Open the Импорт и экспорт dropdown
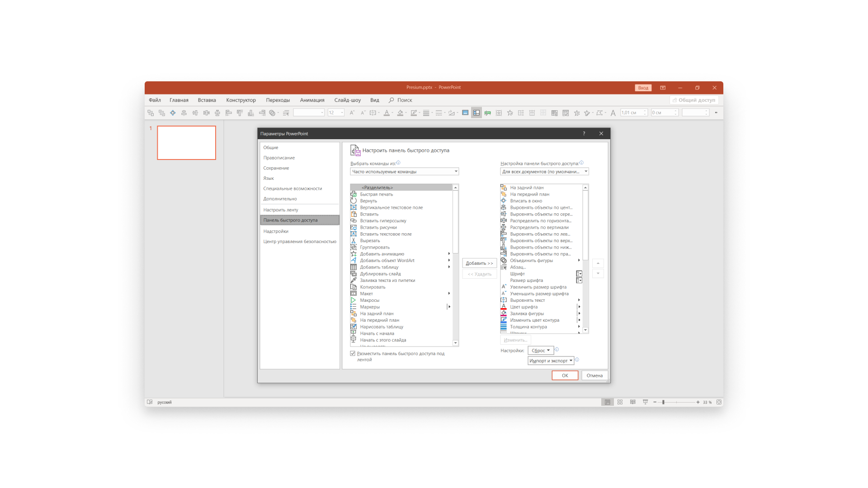 (x=551, y=361)
